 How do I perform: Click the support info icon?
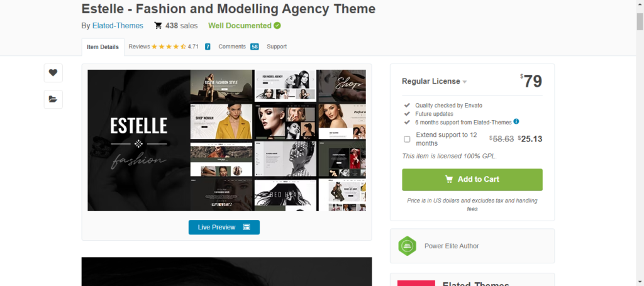(x=516, y=121)
